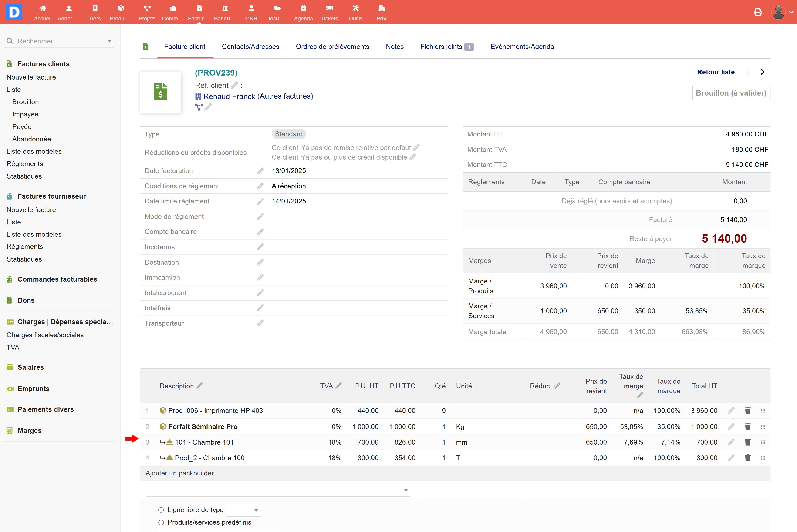Delete the Imprimante HP 403 line
Screen dimensions: 797x532
747,411
